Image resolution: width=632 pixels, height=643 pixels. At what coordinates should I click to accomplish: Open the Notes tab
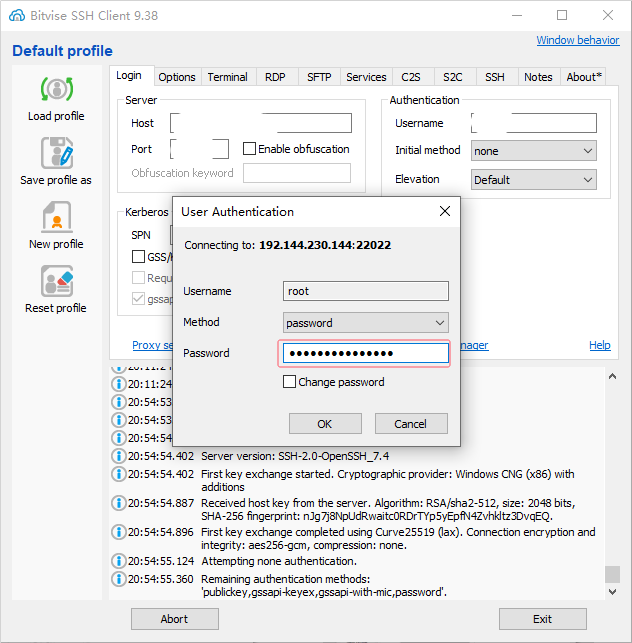(538, 77)
